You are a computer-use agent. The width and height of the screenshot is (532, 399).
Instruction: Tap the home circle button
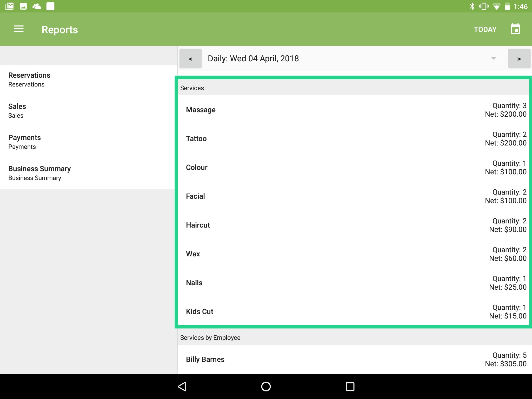[266, 386]
